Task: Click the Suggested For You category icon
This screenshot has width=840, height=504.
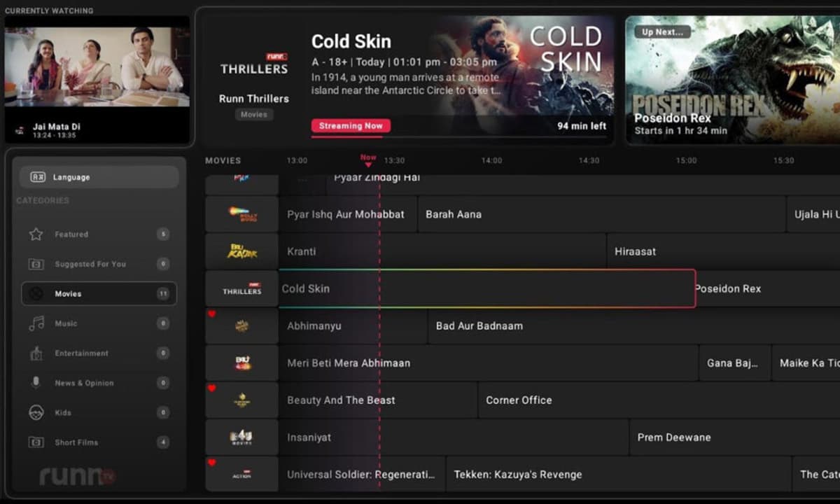Action: (36, 264)
